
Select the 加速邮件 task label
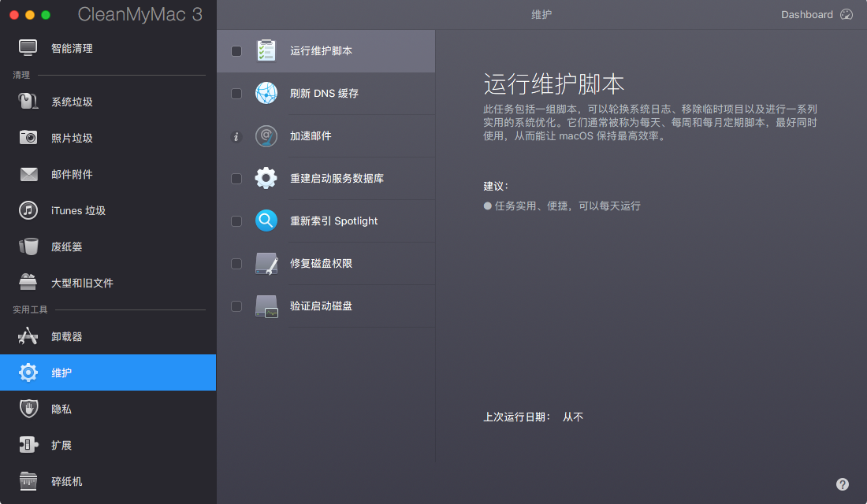[311, 136]
